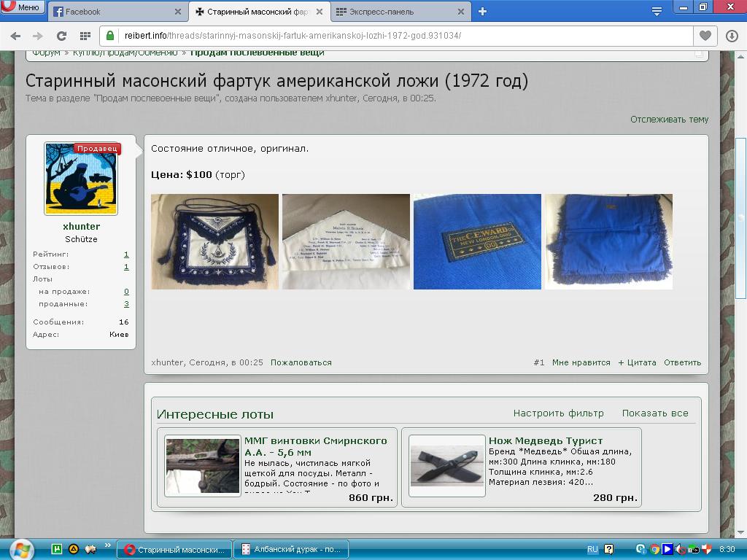Open the masonic apron front photo
Image resolution: width=747 pixels, height=560 pixels.
click(x=215, y=241)
